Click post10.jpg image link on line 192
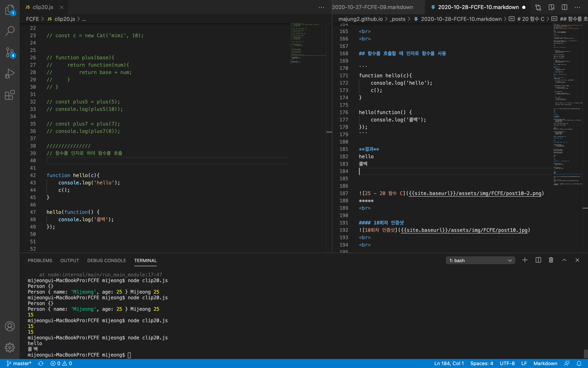The width and height of the screenshot is (588, 368). click(464, 230)
